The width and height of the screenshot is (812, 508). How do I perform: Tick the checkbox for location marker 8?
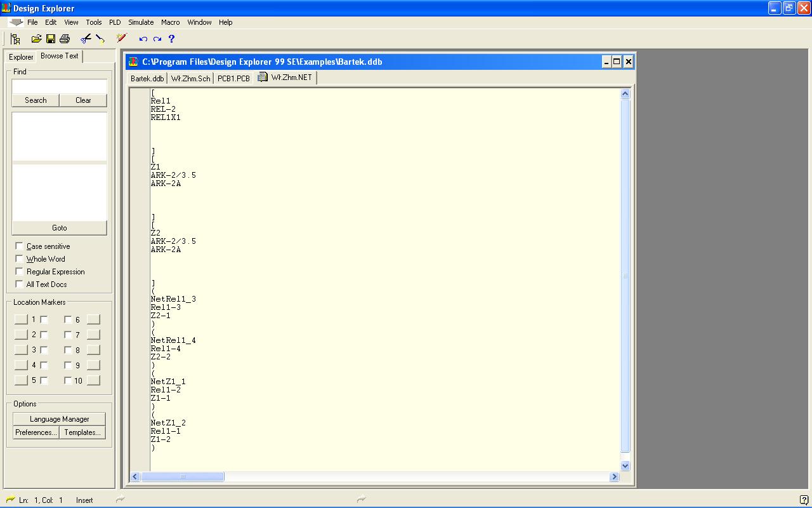[x=68, y=350]
